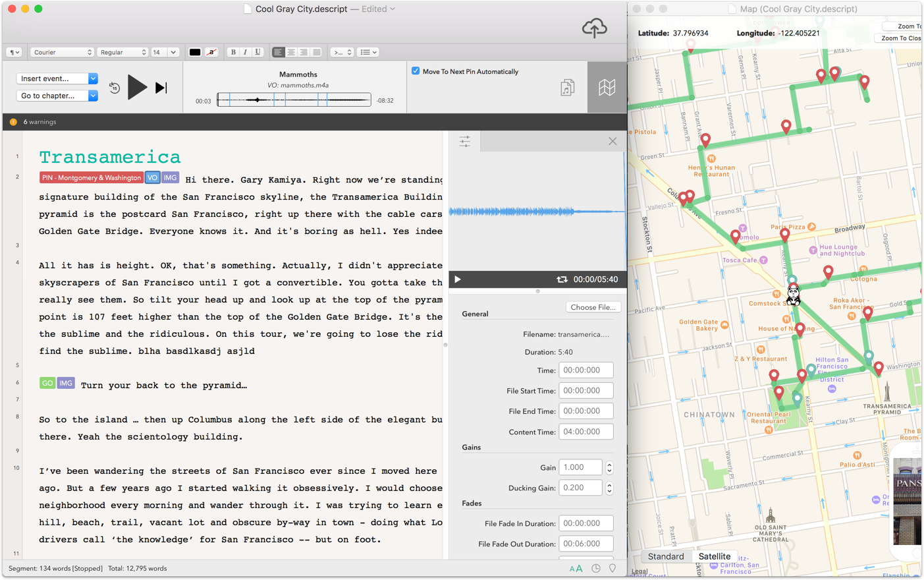Viewport: 924px width, 580px height.
Task: Click Zoom To Closest button in Map window
Action: 898,38
